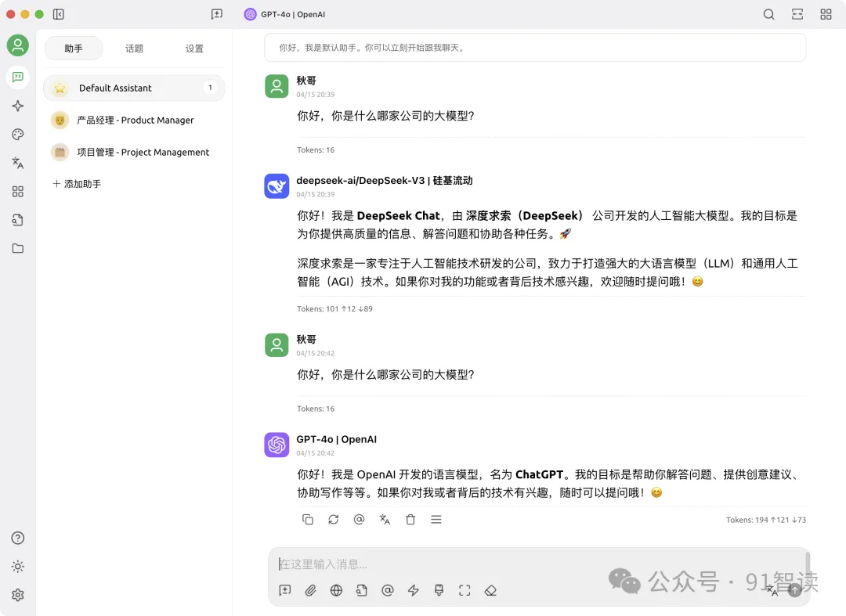The height and width of the screenshot is (616, 846).
Task: Clear messages with the eraser icon
Action: pyautogui.click(x=491, y=590)
